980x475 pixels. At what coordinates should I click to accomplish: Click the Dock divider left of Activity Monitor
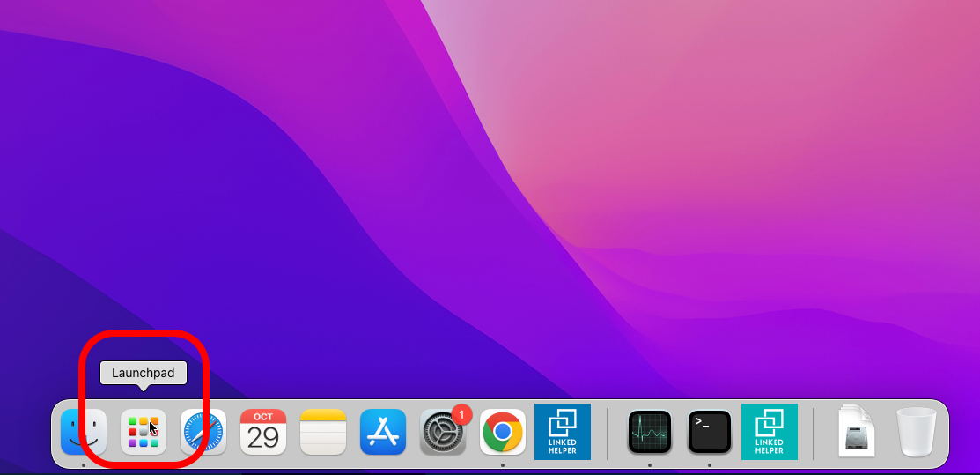coord(608,434)
